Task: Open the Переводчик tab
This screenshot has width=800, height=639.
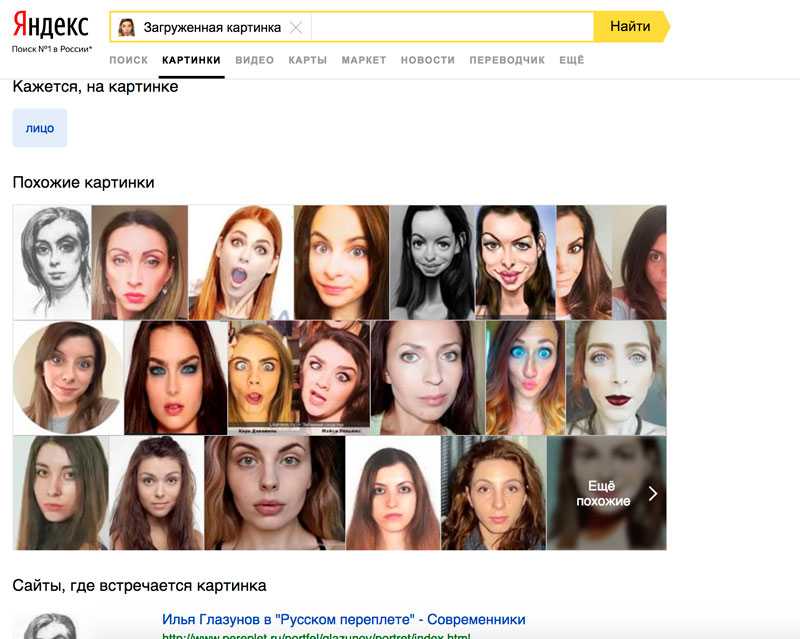Action: coord(507,60)
